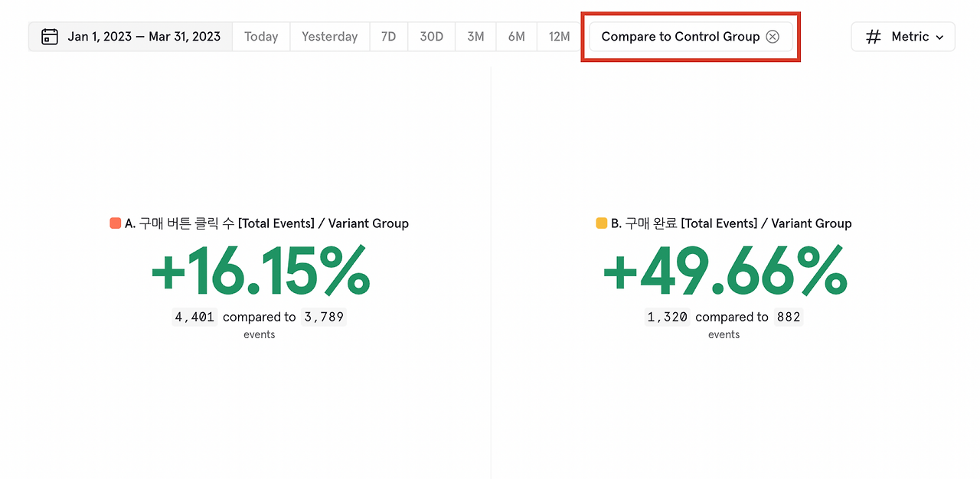The height and width of the screenshot is (479, 980).
Task: Click the orange swatch for metric A
Action: (x=116, y=223)
